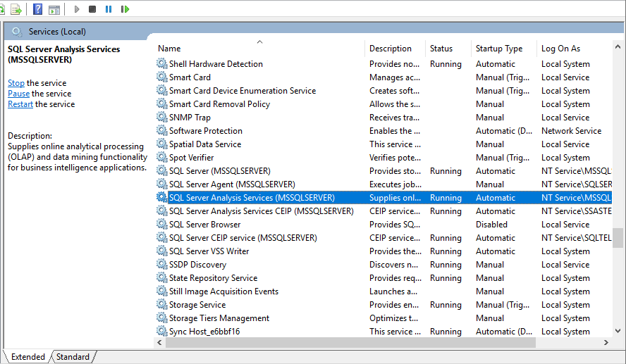
Task: Switch to the Standard tab
Action: [73, 357]
